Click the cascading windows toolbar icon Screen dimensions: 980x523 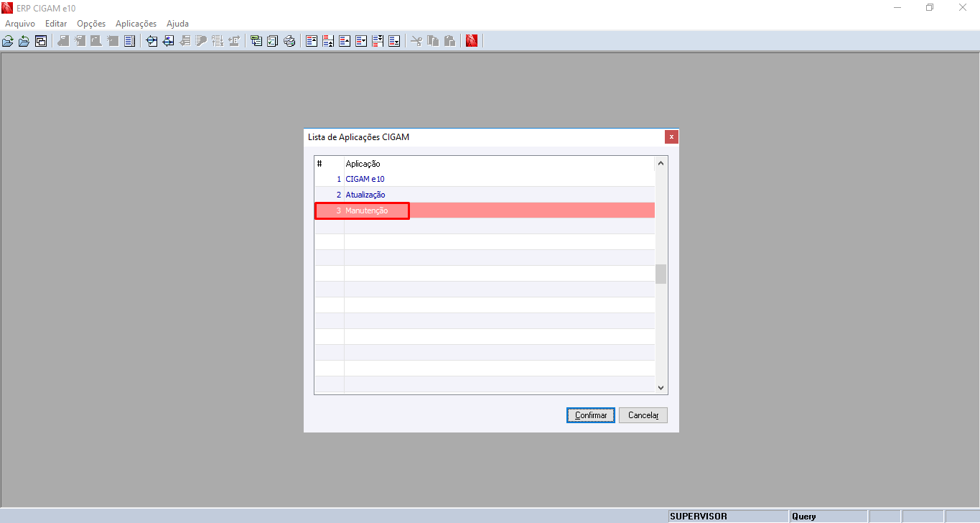point(41,41)
